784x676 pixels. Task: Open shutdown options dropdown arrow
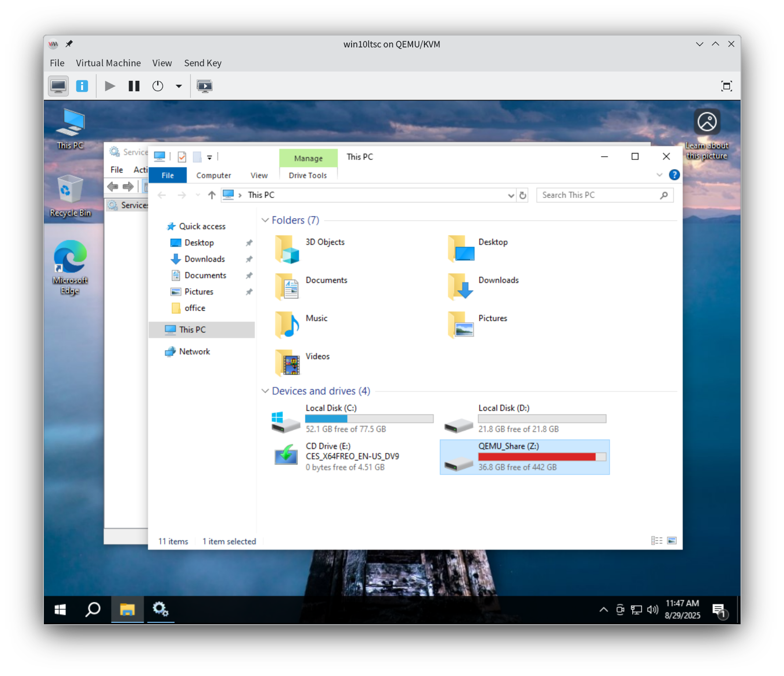tap(179, 86)
